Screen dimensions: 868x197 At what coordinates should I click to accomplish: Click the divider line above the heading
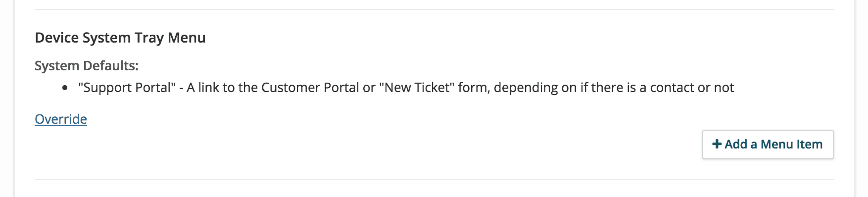(434, 9)
